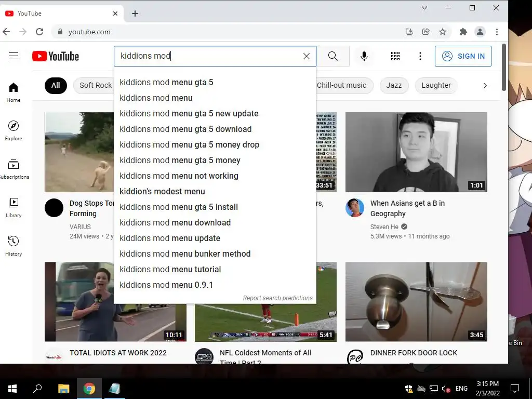Choose 'kiddions mod menu gta 5 download'
This screenshot has height=399, width=532.
click(215, 129)
